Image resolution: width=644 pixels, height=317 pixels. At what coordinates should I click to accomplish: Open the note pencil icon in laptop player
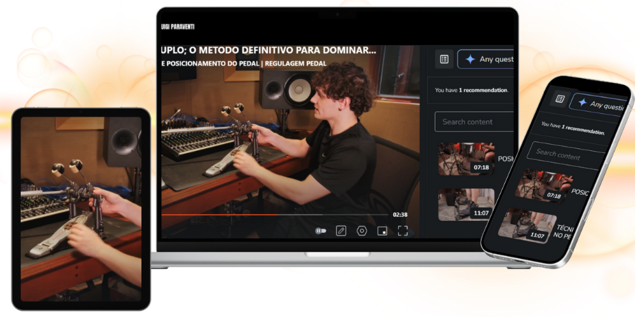click(x=341, y=231)
